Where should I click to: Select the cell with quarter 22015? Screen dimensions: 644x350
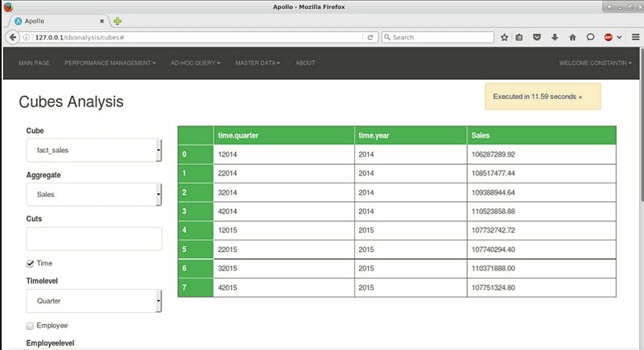[284, 249]
